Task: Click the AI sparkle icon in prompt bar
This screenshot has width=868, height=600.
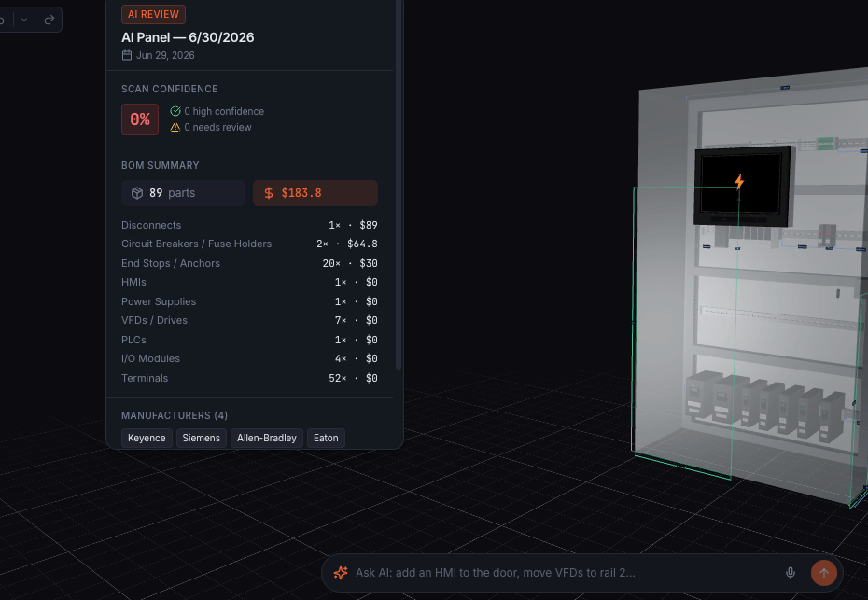Action: point(341,573)
